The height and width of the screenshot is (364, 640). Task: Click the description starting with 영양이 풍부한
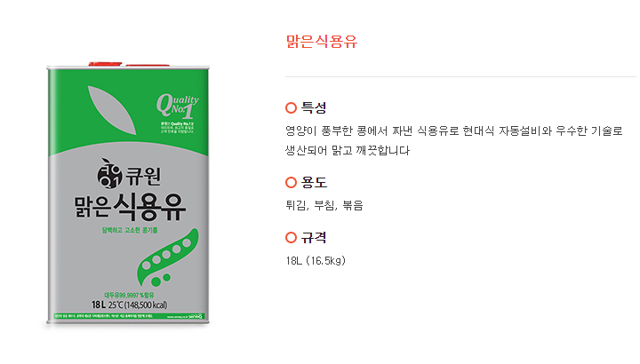454,131
